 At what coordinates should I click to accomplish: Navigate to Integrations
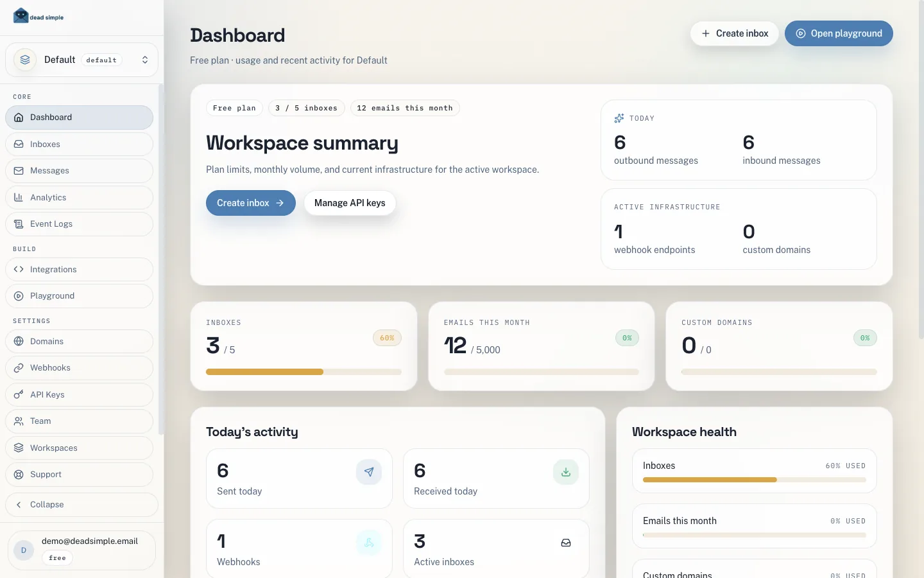tap(79, 270)
